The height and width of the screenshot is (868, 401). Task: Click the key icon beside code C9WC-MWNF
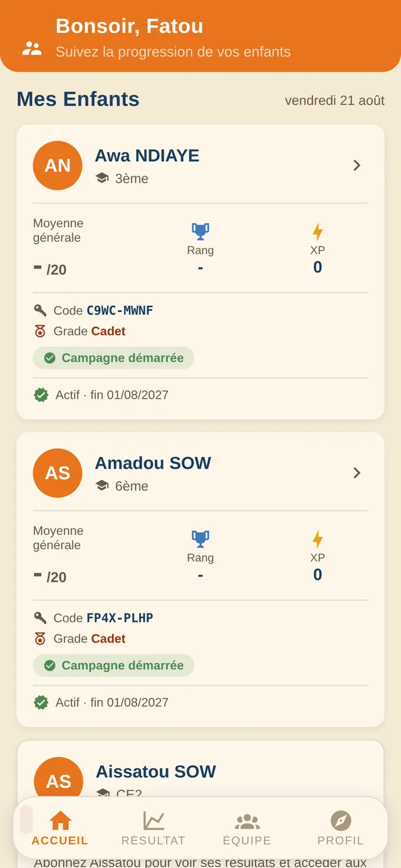tap(41, 310)
